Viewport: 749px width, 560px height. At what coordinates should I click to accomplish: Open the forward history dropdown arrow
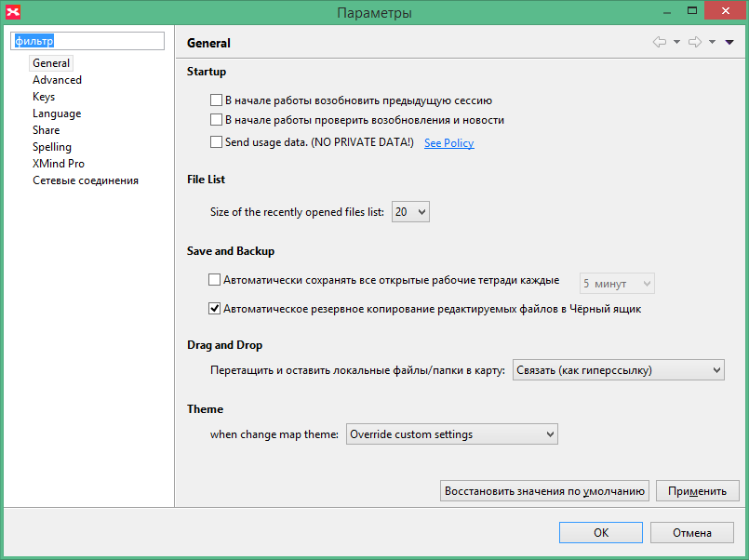[x=712, y=42]
